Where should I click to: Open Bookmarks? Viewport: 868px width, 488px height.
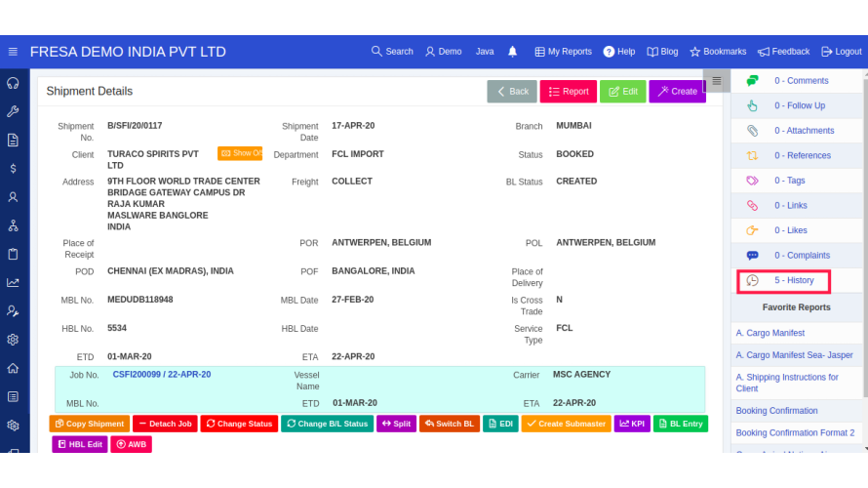click(718, 52)
